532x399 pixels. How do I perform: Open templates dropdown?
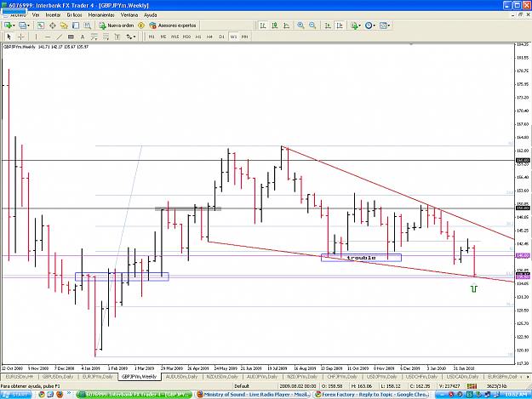[385, 26]
